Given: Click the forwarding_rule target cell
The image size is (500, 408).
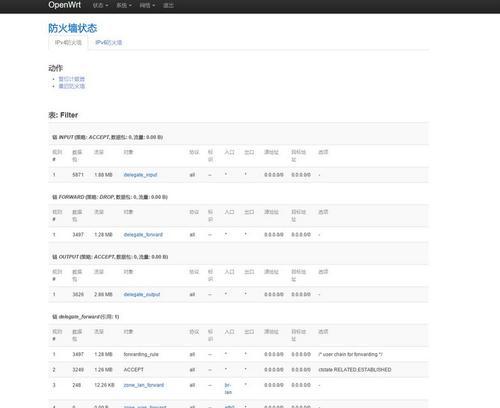Looking at the screenshot, I should [141, 354].
